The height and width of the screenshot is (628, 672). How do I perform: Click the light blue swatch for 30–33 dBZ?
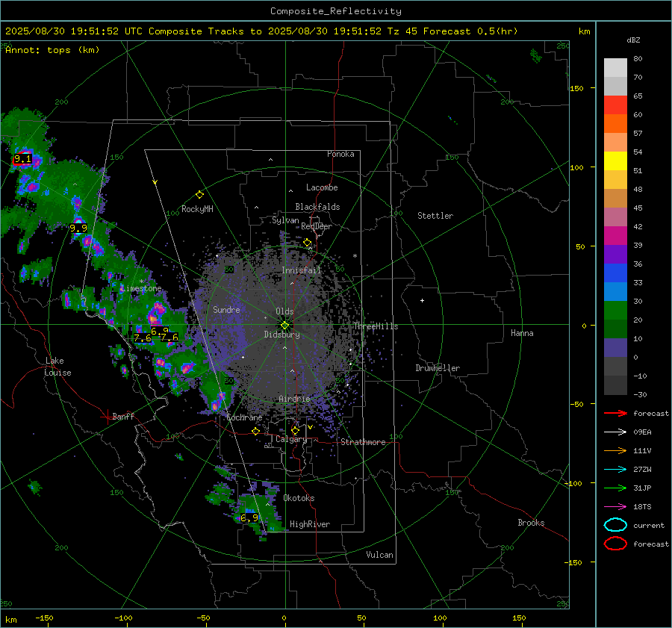tap(615, 292)
